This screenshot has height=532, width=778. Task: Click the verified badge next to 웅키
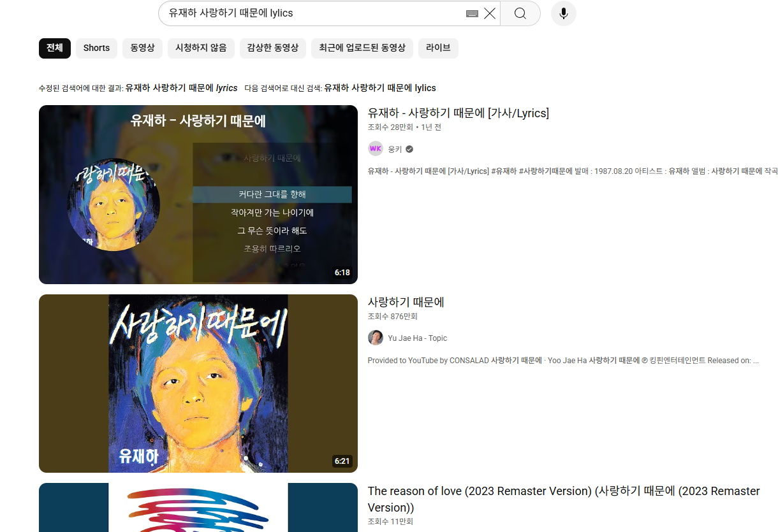coord(409,149)
